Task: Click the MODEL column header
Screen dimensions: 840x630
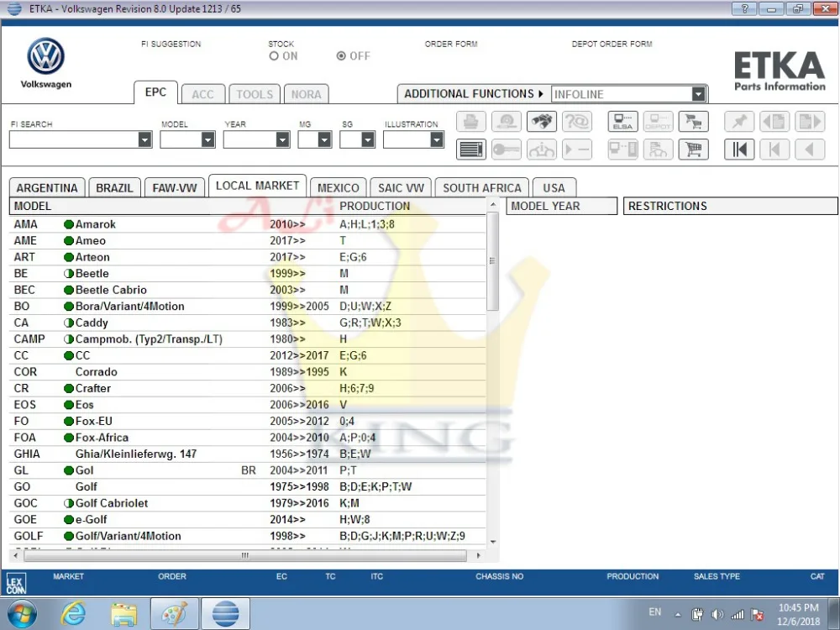Action: 33,207
